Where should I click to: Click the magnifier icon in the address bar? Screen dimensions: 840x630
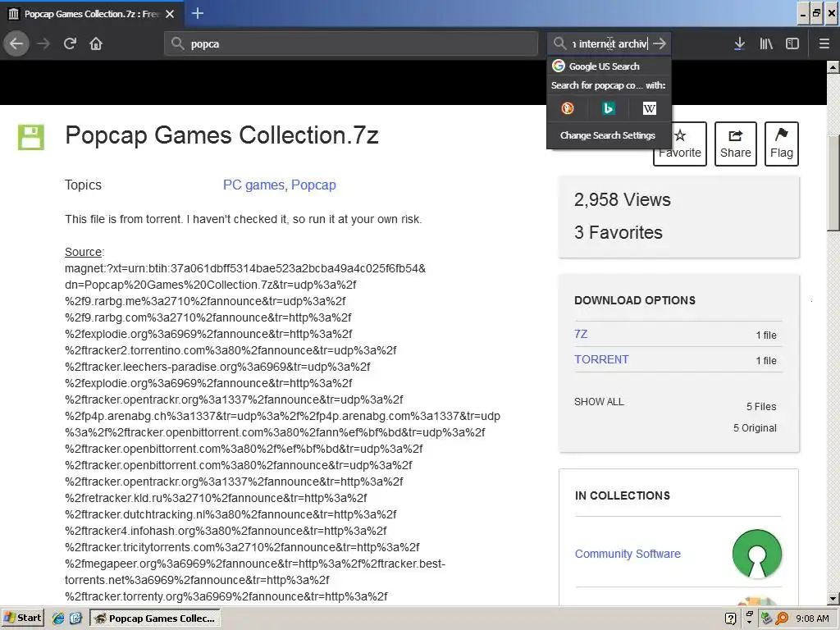[x=177, y=43]
